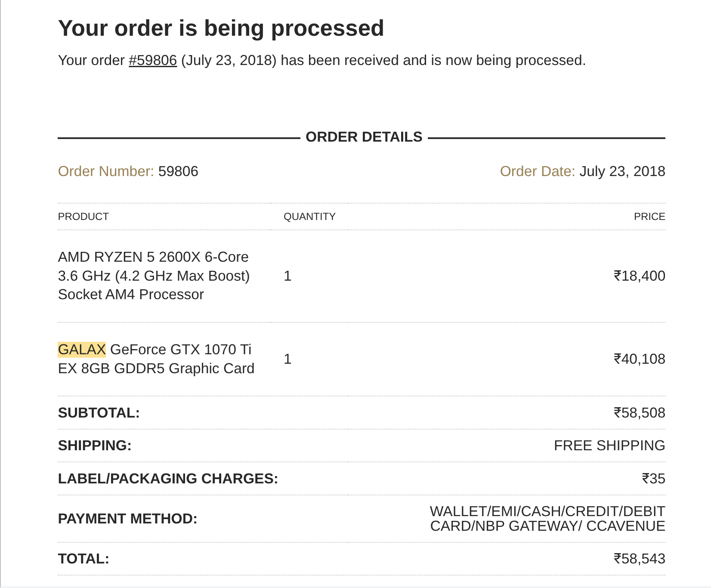Click the GeForce GTX 1070 Ti quantity value

[x=287, y=359]
